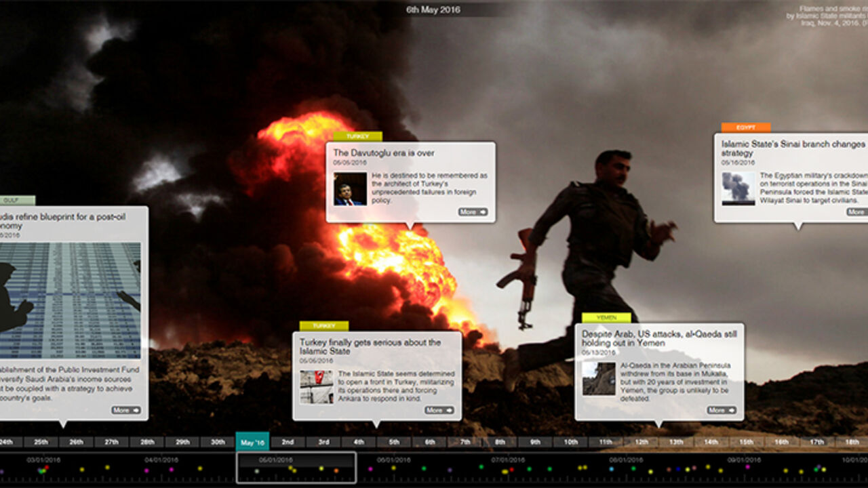Select the 17th on the timeline

click(817, 442)
